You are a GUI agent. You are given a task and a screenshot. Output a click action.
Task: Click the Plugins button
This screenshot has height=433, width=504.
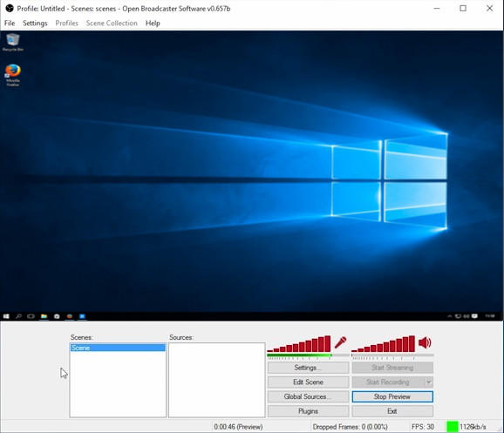pyautogui.click(x=308, y=411)
